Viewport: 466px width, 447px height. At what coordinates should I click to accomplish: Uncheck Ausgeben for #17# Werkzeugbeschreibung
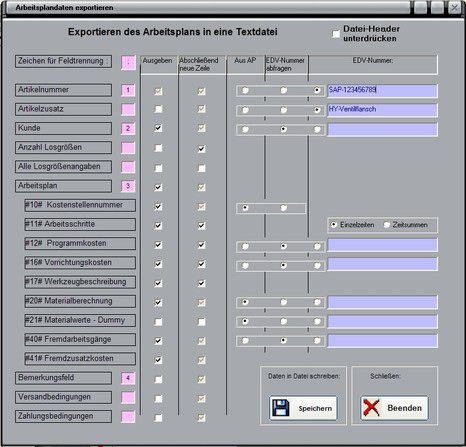(158, 283)
